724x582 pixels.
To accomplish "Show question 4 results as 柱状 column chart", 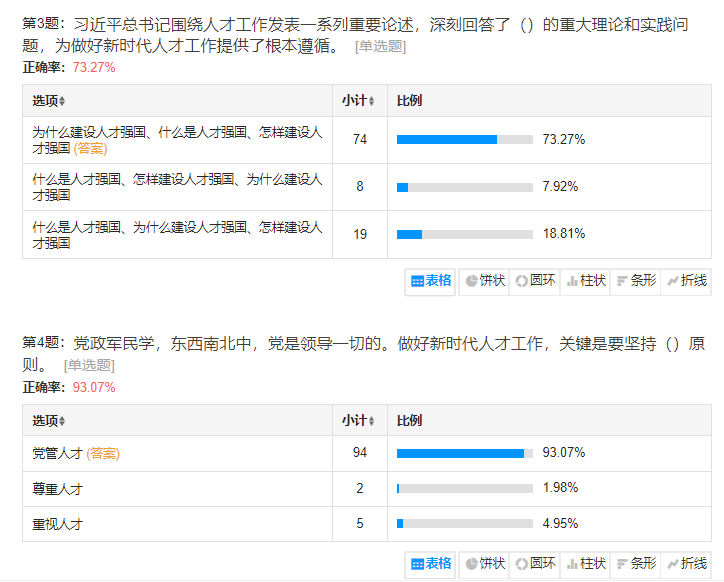I will [585, 564].
